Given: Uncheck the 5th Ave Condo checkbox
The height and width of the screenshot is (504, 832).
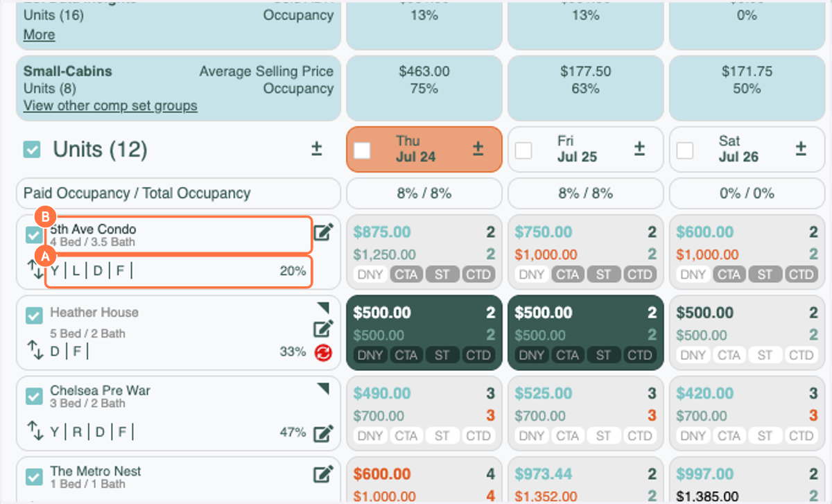Looking at the screenshot, I should pos(33,235).
